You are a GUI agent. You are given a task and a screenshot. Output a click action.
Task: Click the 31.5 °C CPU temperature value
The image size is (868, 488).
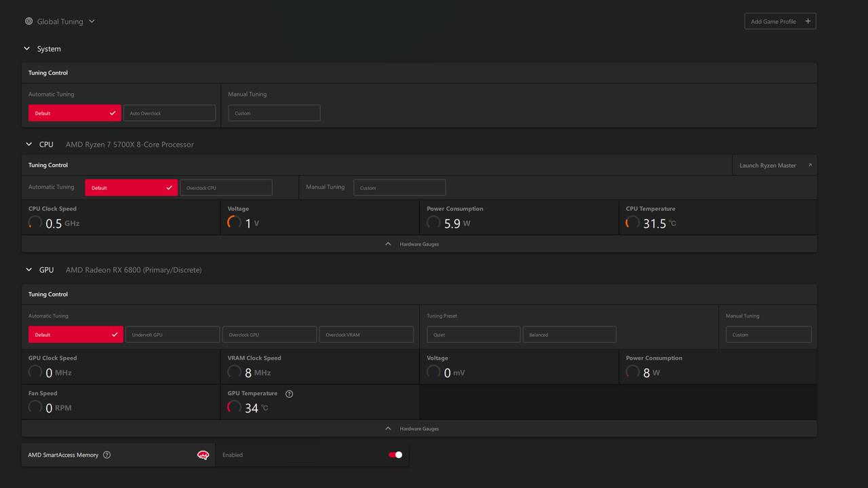point(660,223)
